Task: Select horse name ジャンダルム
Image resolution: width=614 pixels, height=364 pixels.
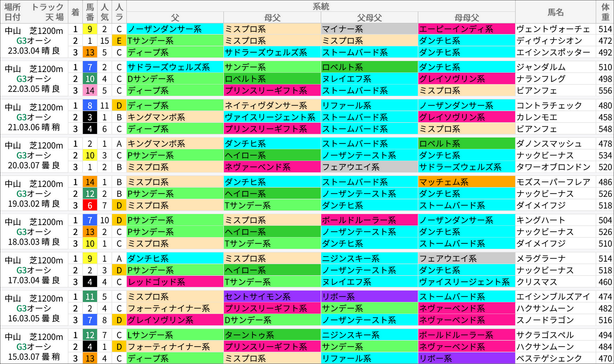Action: 541,67
